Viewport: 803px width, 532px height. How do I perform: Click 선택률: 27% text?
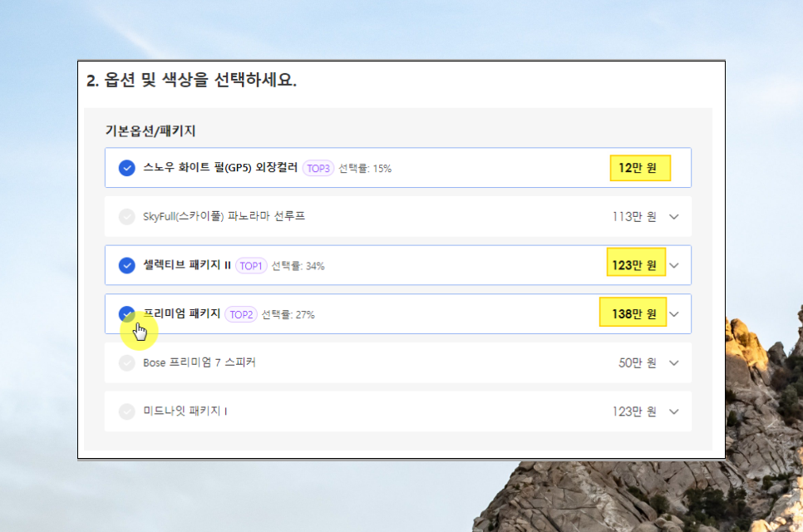(x=288, y=314)
